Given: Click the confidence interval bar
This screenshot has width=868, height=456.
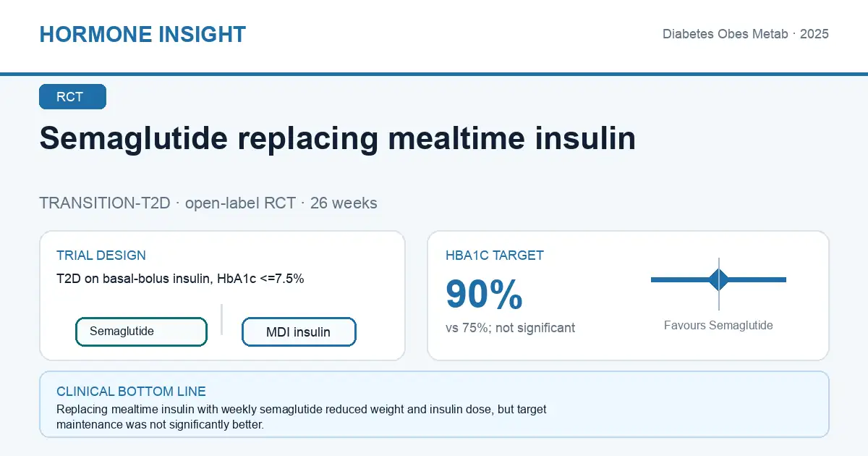Looking at the screenshot, I should 718,279.
